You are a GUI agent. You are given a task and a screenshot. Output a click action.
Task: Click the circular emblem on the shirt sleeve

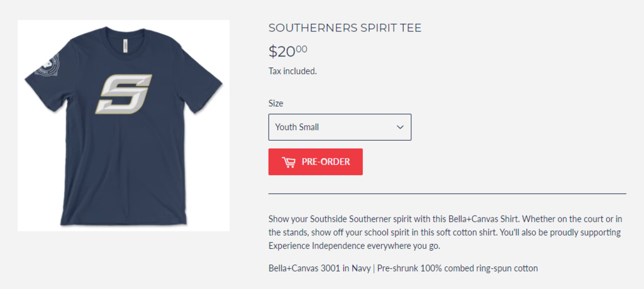[x=47, y=65]
